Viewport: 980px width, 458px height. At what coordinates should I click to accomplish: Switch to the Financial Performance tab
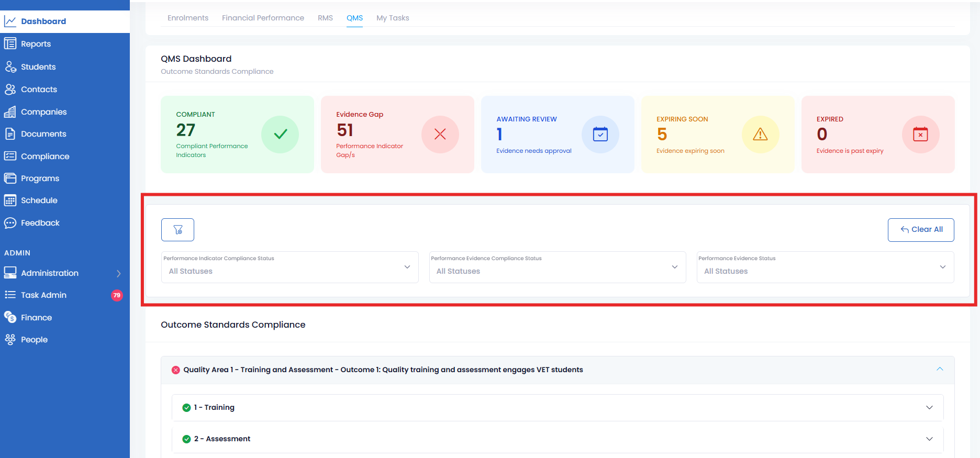pos(263,18)
